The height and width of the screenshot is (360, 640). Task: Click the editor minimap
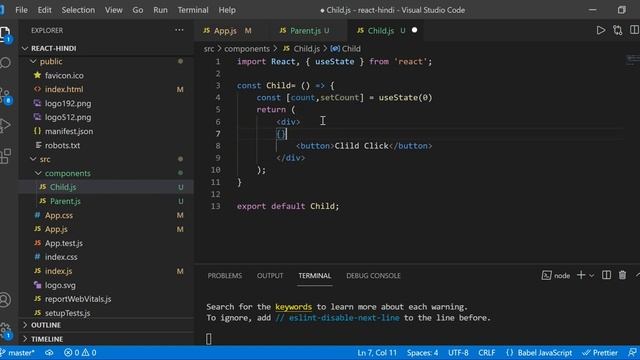(632, 61)
